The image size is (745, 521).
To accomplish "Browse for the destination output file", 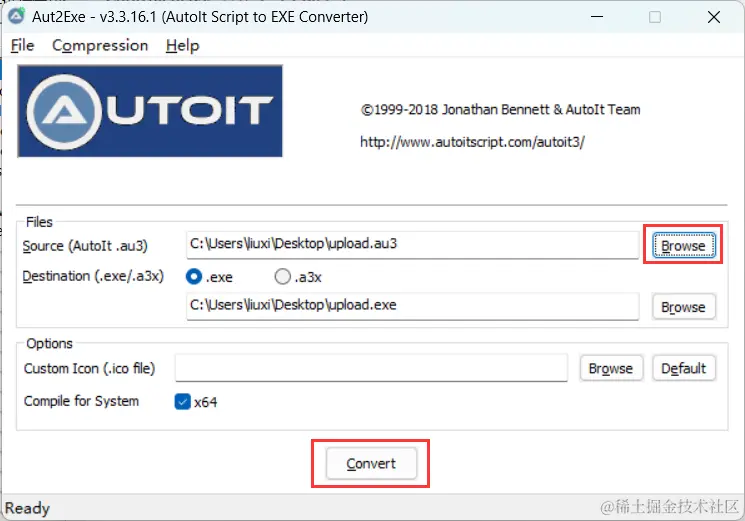I will 684,307.
